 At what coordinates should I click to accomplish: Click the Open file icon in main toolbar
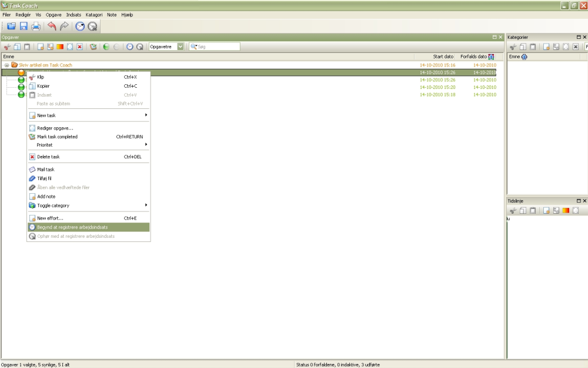click(x=11, y=26)
